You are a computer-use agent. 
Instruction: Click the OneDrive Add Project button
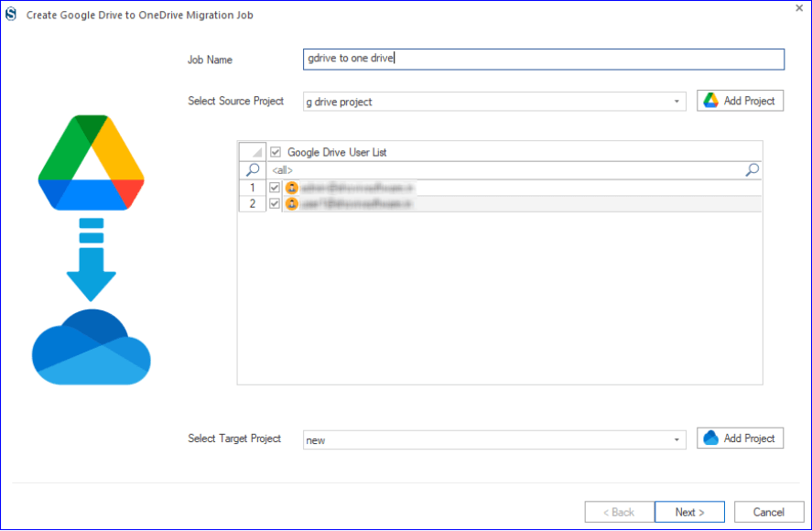[740, 439]
